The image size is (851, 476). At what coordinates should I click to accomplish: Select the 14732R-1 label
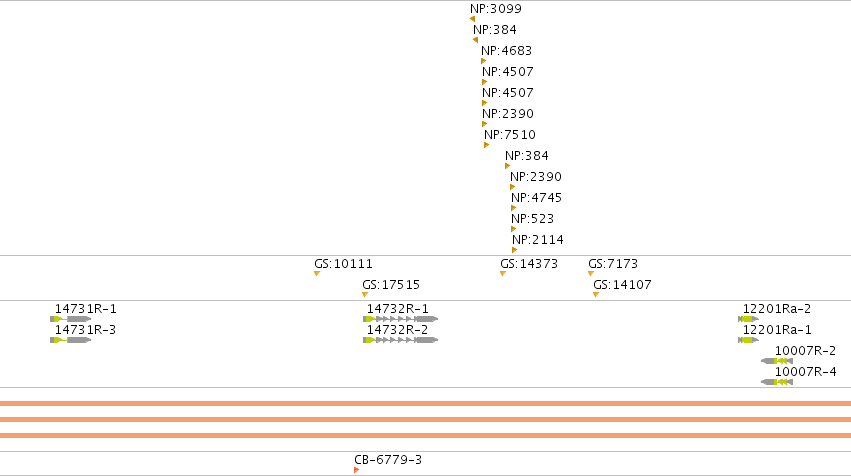point(398,309)
